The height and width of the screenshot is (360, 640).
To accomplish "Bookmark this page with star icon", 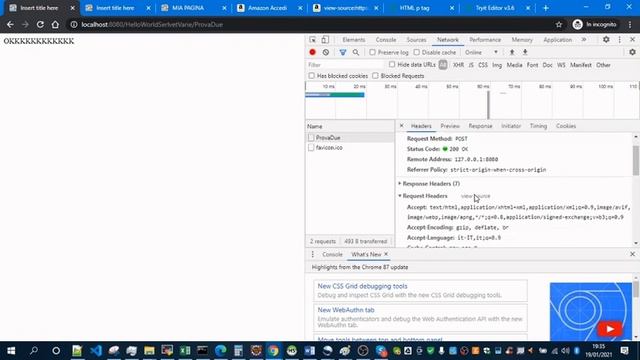I will tap(559, 24).
